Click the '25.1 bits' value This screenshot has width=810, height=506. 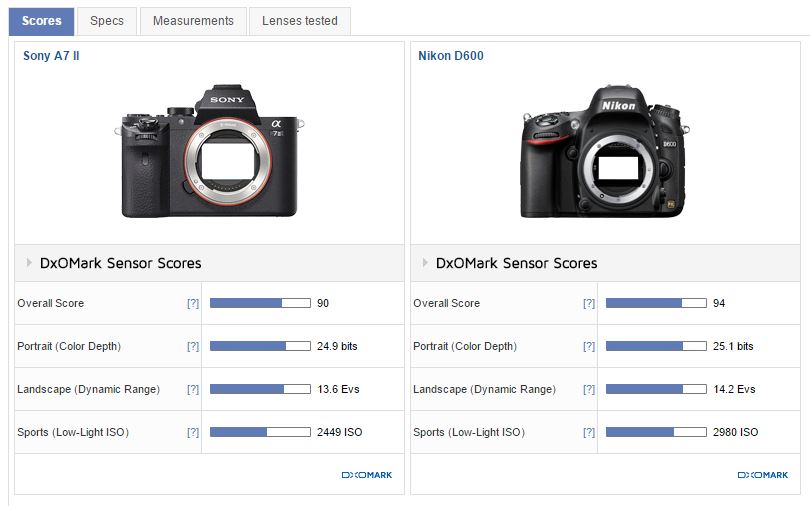(x=733, y=346)
